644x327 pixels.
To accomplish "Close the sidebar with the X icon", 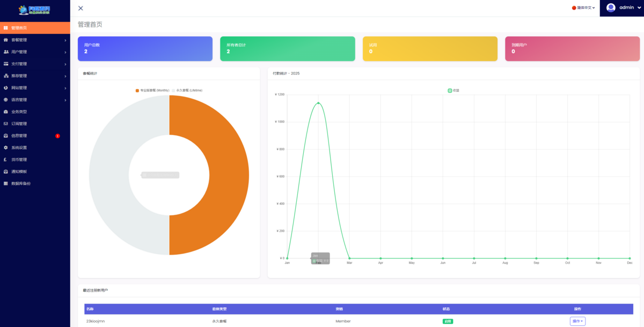I will point(80,8).
